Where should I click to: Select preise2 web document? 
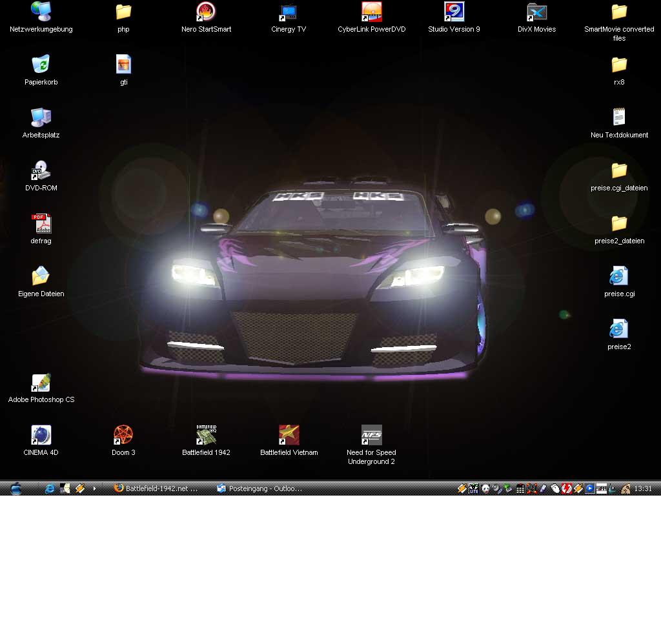pyautogui.click(x=619, y=335)
